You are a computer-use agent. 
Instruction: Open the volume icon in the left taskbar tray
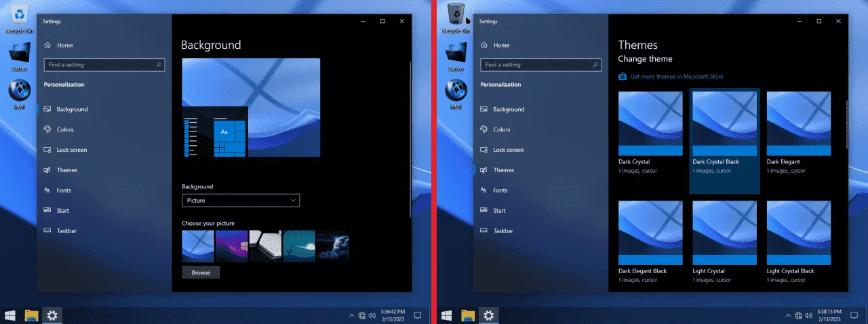pyautogui.click(x=372, y=315)
